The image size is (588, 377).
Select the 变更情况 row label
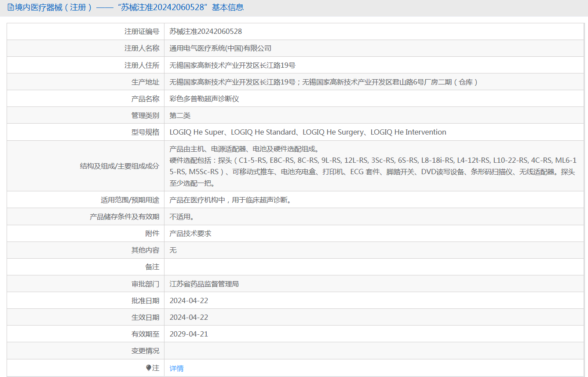click(x=145, y=351)
